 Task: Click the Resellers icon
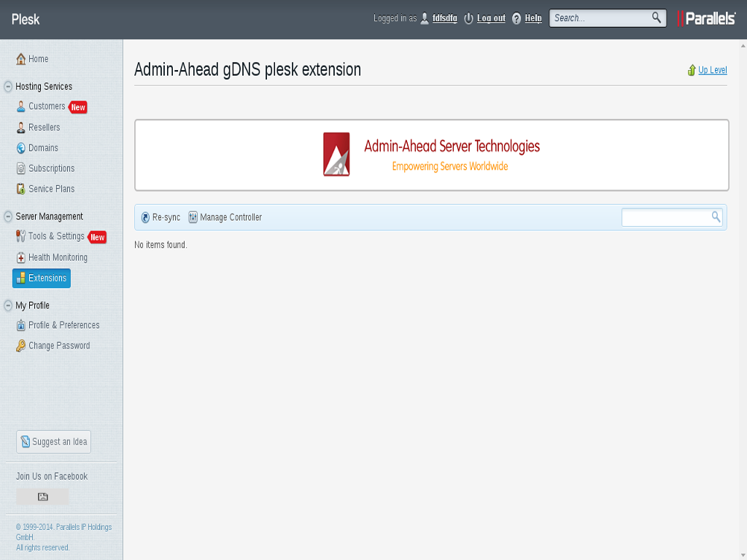point(20,128)
